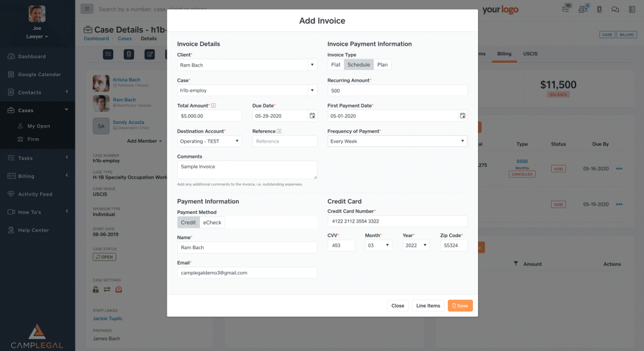Open row options for 05-16-2020 invoice

pyautogui.click(x=619, y=169)
